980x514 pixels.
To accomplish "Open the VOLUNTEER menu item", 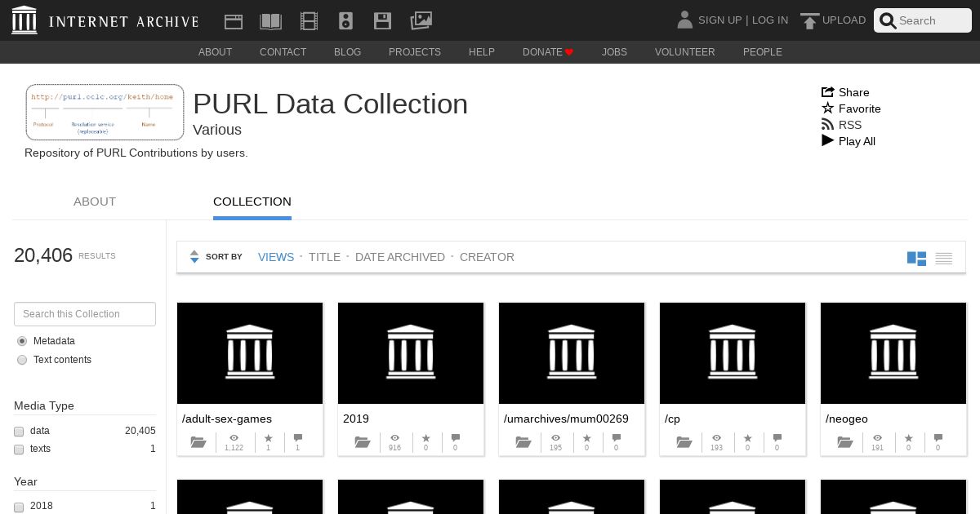I will 685,52.
